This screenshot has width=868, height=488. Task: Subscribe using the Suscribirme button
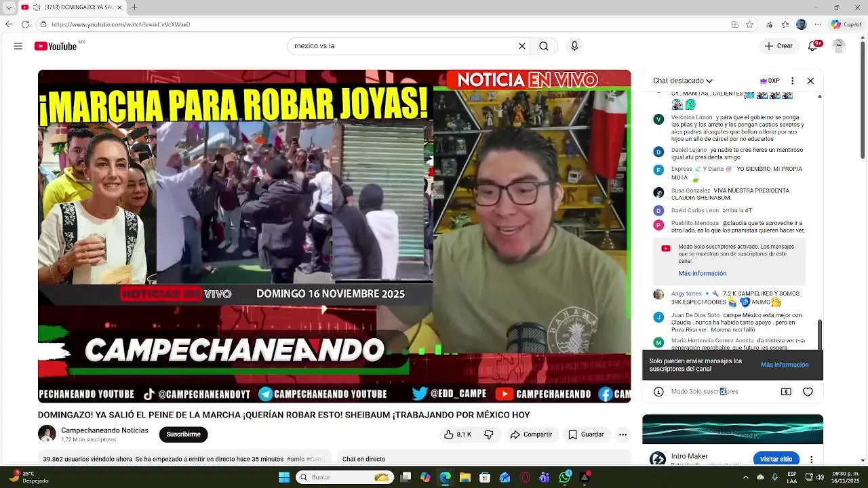coord(183,434)
